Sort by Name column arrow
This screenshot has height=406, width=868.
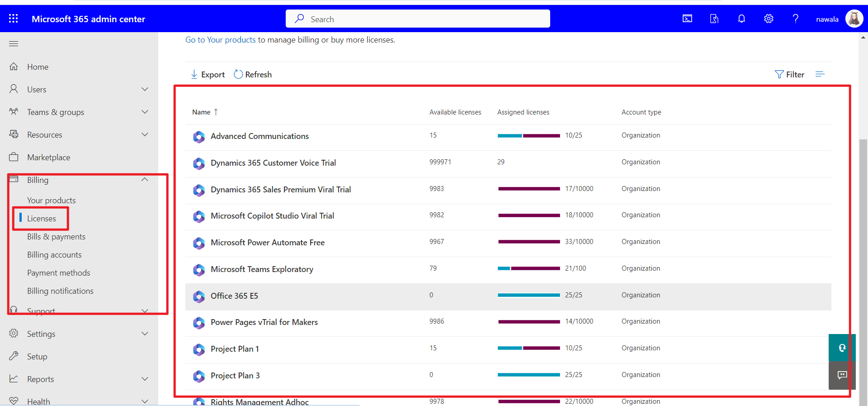click(216, 112)
